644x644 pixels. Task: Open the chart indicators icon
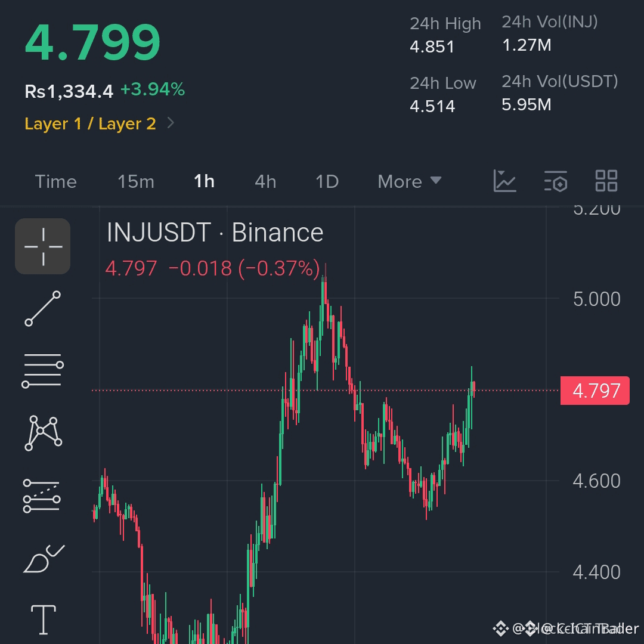click(504, 181)
